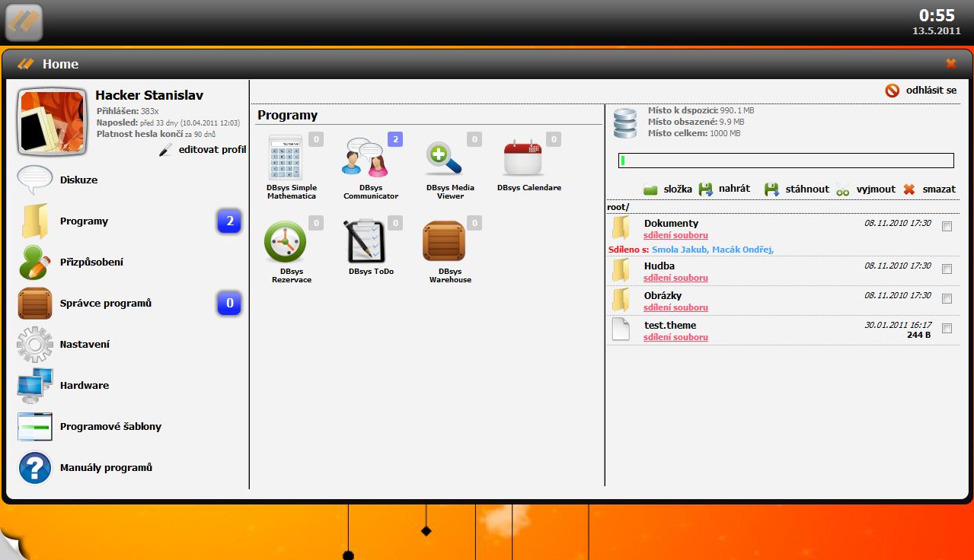The height and width of the screenshot is (560, 974).
Task: Open the Hudba folder
Action: pyautogui.click(x=659, y=266)
